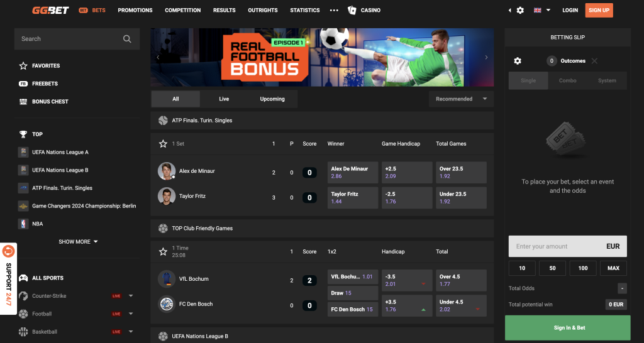Select Combo bet type

coord(568,80)
